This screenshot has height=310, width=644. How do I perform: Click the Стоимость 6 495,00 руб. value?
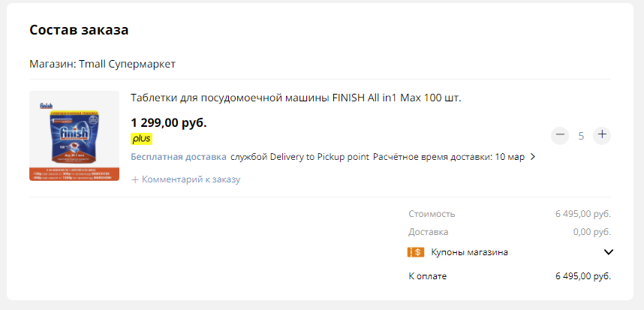coord(583,214)
